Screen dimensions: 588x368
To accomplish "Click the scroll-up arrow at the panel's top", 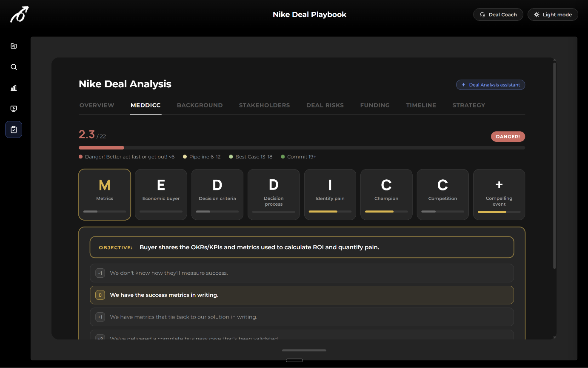I will tap(554, 60).
